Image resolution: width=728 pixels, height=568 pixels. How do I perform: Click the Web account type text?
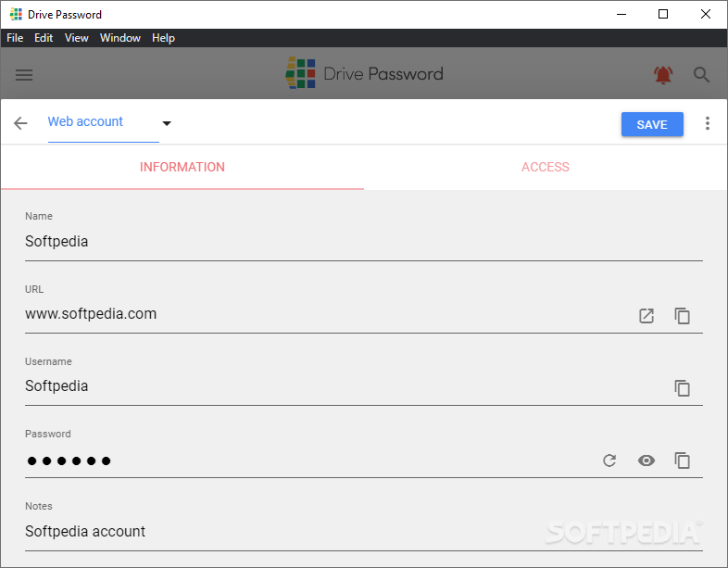(x=85, y=121)
